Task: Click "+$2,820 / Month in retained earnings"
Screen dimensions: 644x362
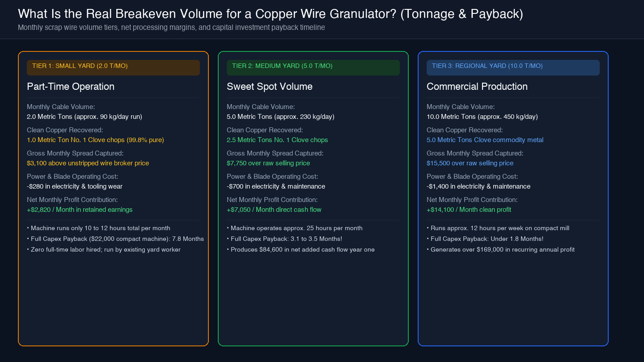Action: (80, 210)
